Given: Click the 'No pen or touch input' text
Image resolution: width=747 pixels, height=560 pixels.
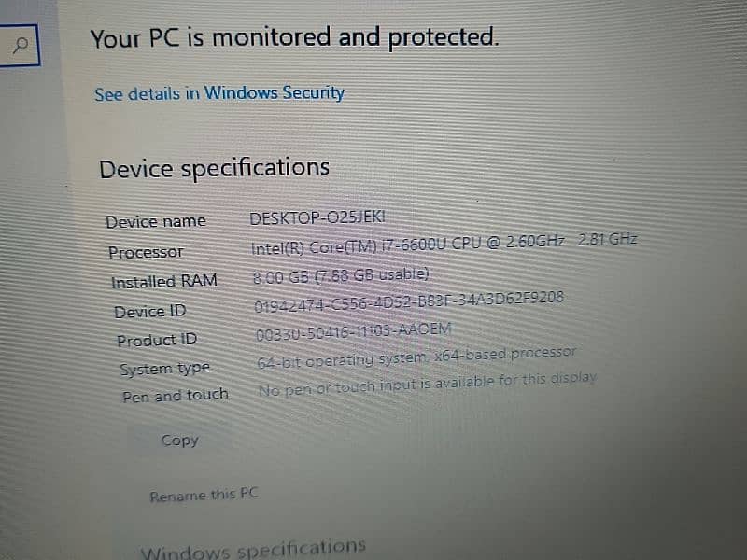Looking at the screenshot, I should 427,384.
